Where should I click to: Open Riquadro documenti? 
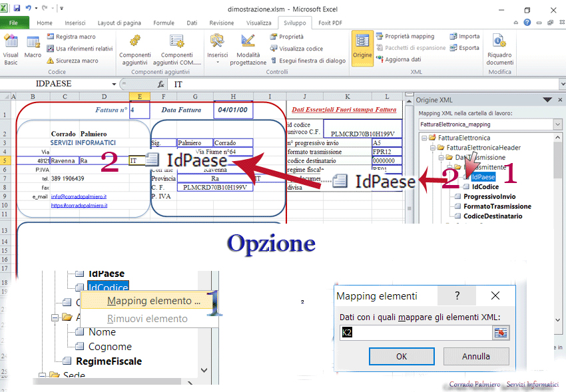pos(499,49)
